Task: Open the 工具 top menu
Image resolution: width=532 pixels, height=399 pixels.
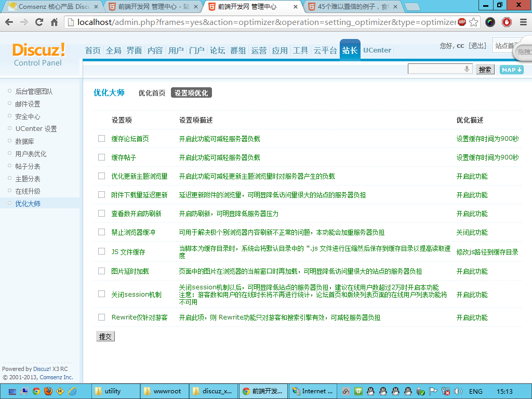Action: coord(301,50)
